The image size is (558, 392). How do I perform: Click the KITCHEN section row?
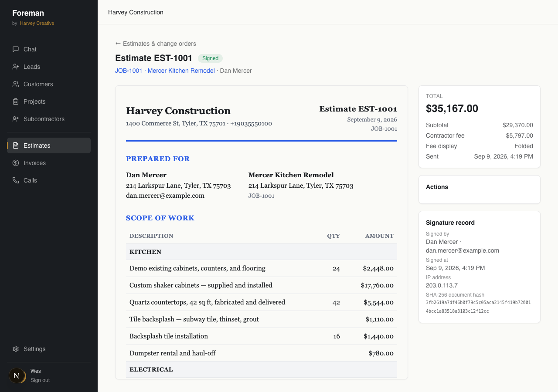point(262,252)
